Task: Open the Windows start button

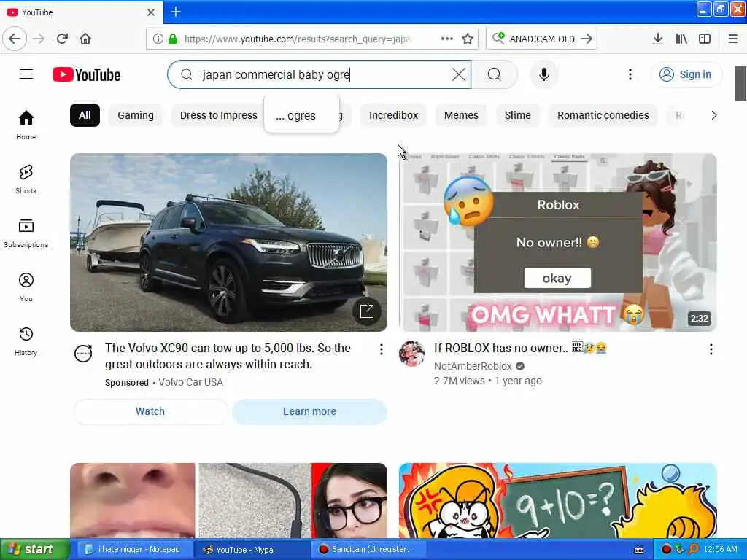Action: click(35, 550)
